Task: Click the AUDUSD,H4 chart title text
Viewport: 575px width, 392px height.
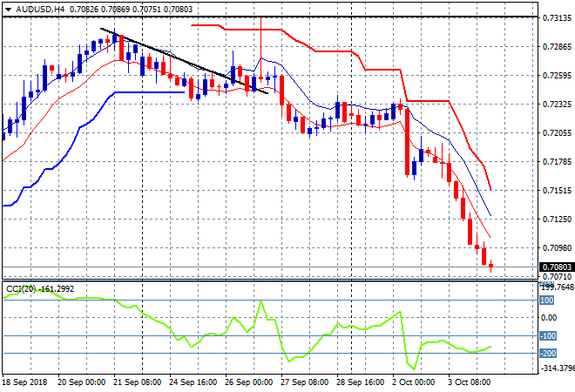Action: (x=40, y=10)
